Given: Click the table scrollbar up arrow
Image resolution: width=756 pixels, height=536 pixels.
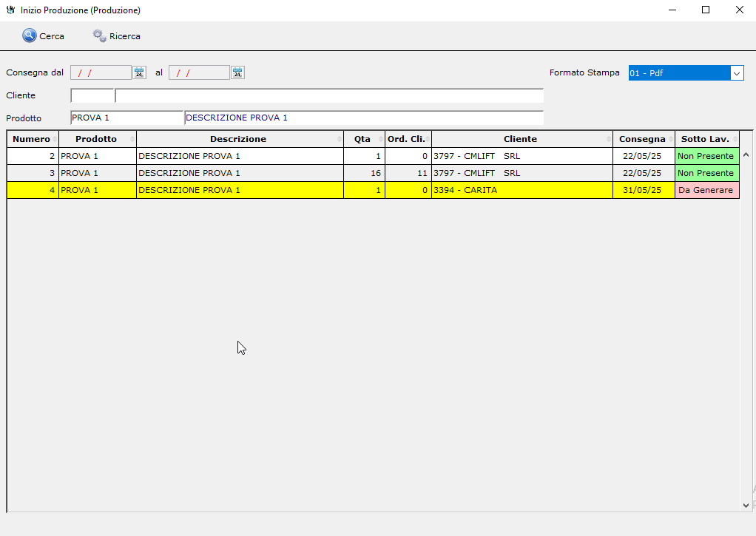Looking at the screenshot, I should [746, 155].
